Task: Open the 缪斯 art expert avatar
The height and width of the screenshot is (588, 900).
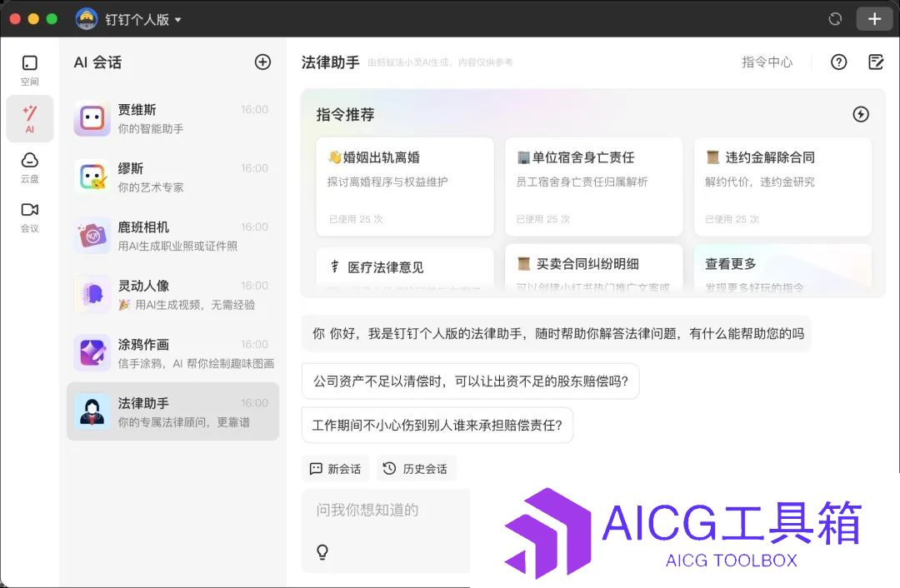Action: (x=92, y=177)
